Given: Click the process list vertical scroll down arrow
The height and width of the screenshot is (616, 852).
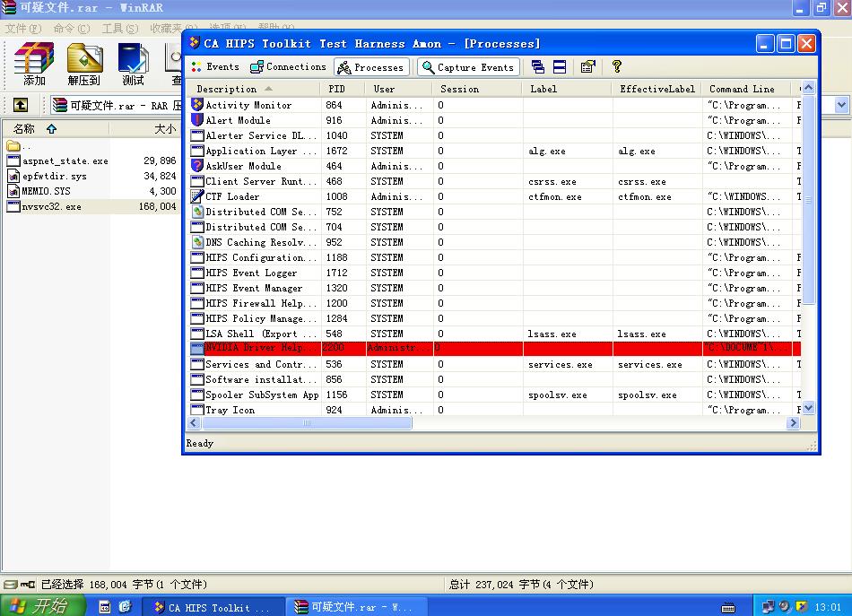Looking at the screenshot, I should tap(809, 408).
